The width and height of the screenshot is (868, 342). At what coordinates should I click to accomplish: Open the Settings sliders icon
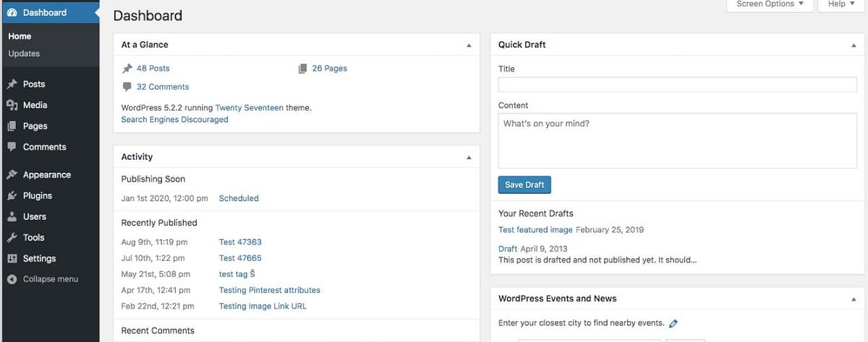12,259
